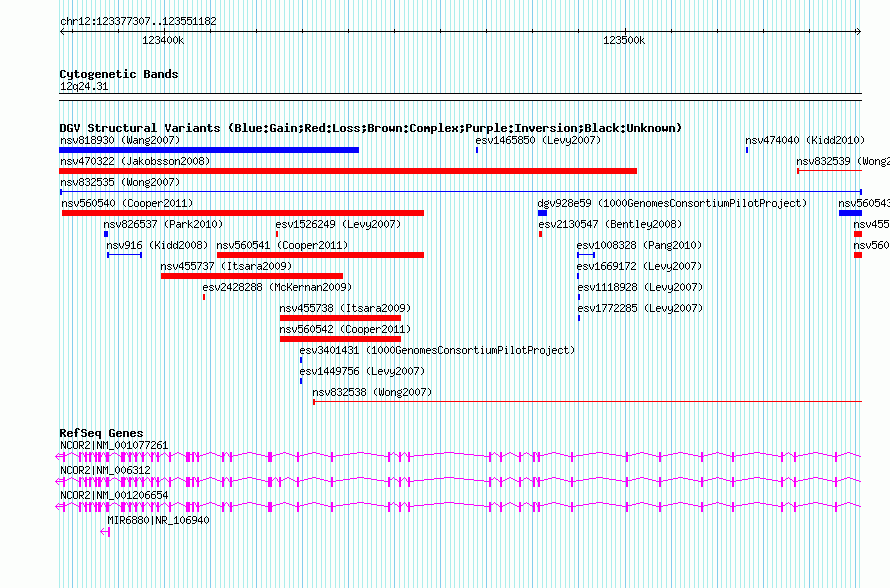
Task: Click the esv1118928 (Levy2007) variant label
Action: click(640, 287)
